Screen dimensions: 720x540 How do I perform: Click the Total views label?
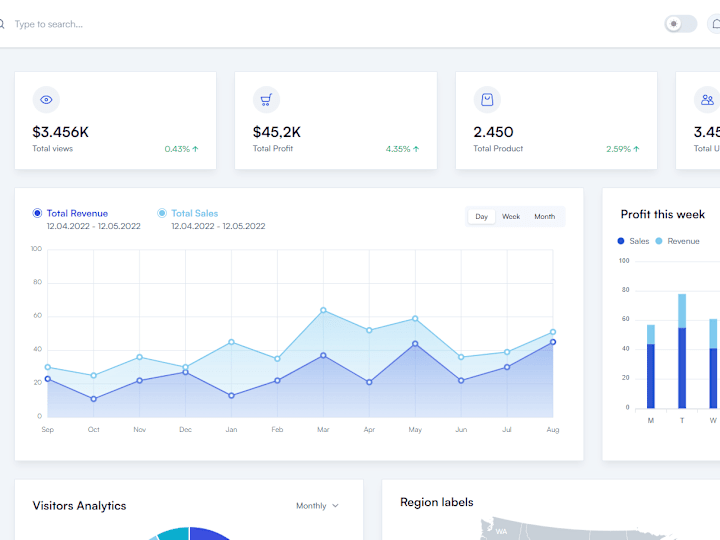(52, 148)
